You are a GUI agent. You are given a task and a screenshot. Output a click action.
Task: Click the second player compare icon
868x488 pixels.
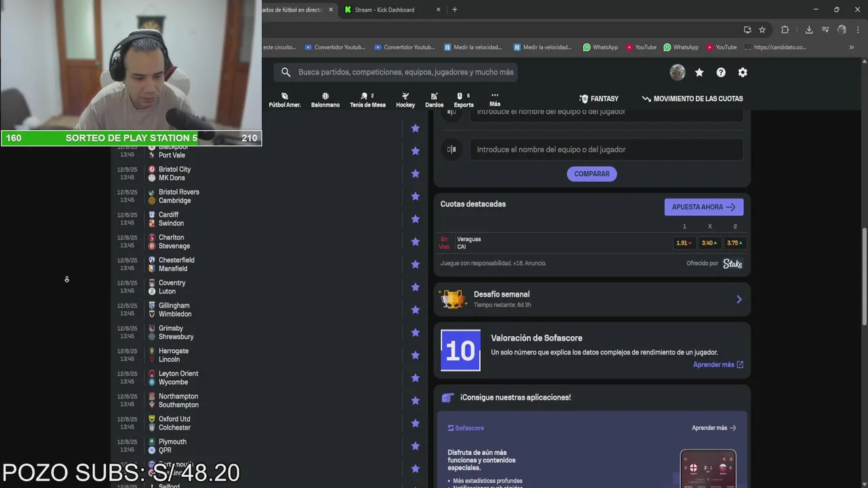coord(452,149)
